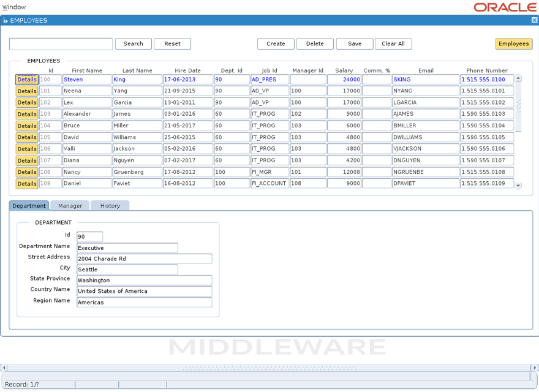Click Last Name cell Williams

coord(137,137)
